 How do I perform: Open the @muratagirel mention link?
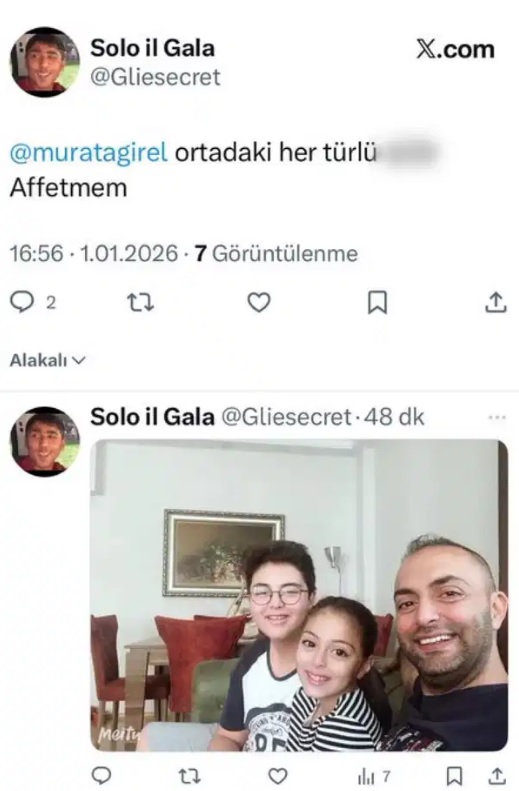tap(89, 153)
